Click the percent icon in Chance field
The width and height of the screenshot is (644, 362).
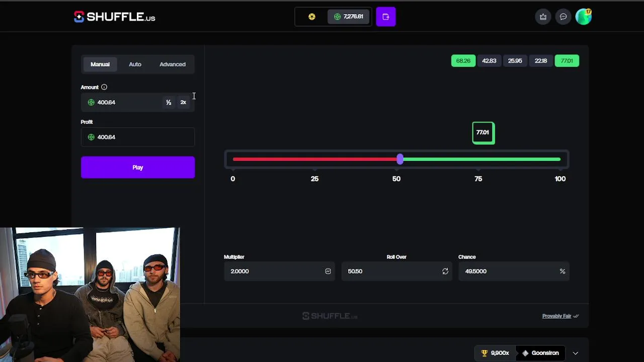562,271
